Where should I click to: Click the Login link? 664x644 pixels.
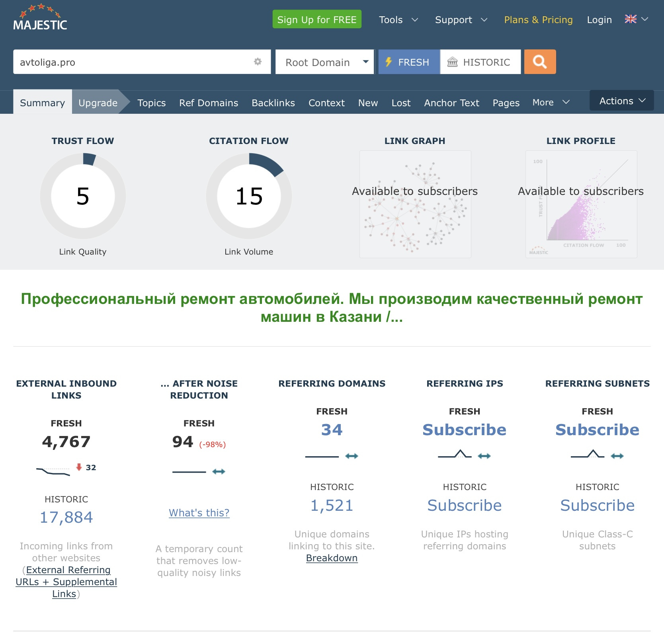[599, 19]
